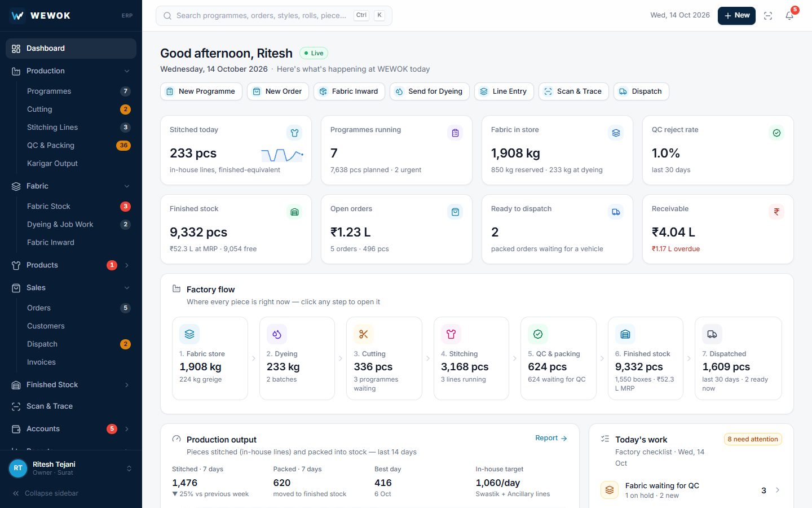Viewport: 812px width, 508px height.
Task: Collapse the Sales section chevron
Action: click(x=127, y=288)
